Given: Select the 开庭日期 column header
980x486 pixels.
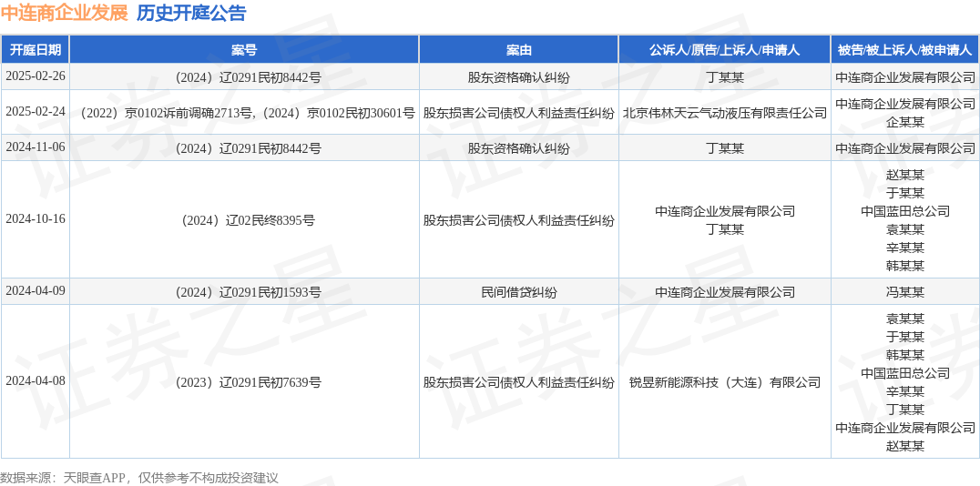Looking at the screenshot, I should click(x=35, y=50).
